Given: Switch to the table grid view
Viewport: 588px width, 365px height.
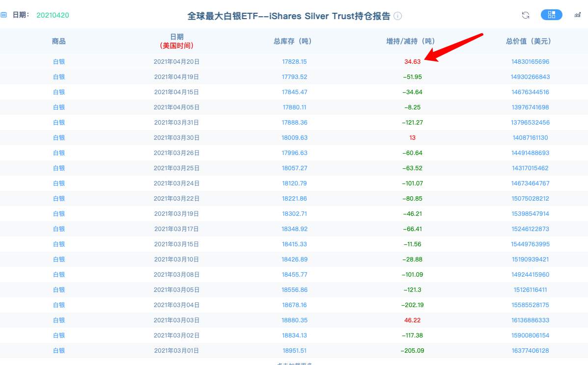Looking at the screenshot, I should coord(551,15).
